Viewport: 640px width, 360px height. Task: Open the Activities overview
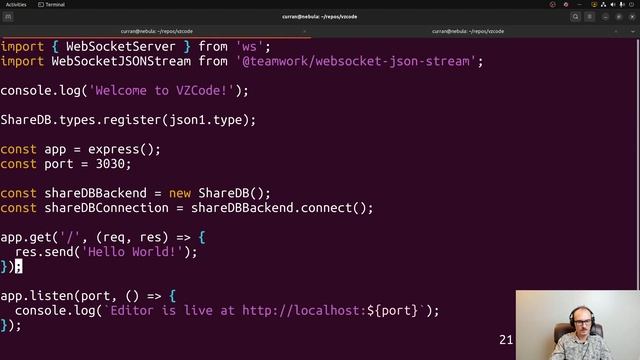(16, 4)
